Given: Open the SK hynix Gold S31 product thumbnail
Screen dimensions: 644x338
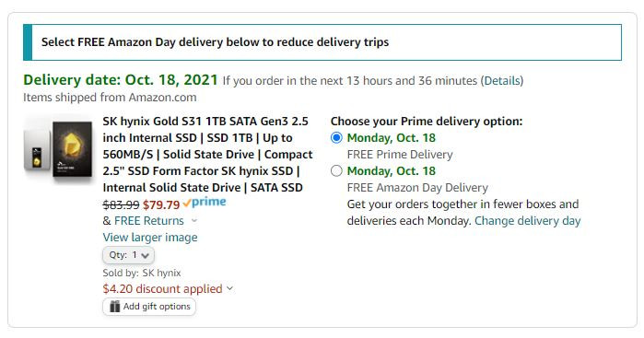Looking at the screenshot, I should [x=58, y=148].
